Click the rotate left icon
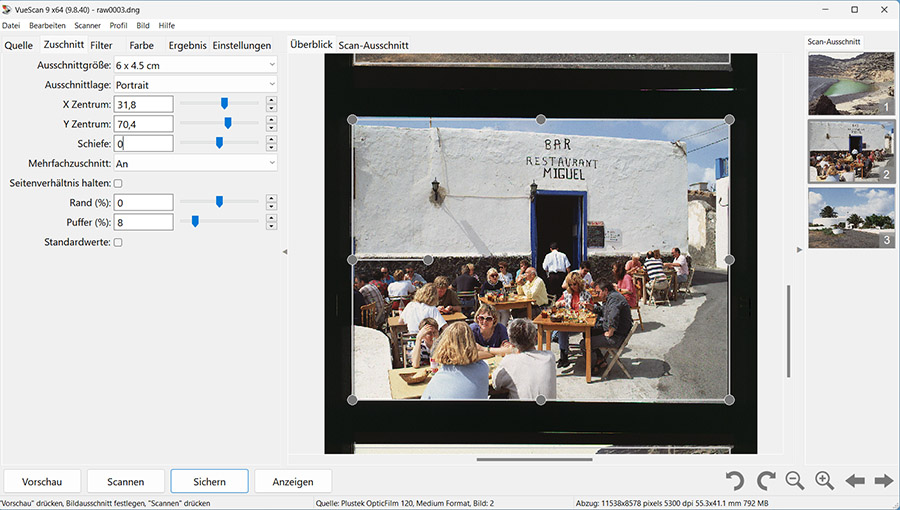 click(x=735, y=480)
